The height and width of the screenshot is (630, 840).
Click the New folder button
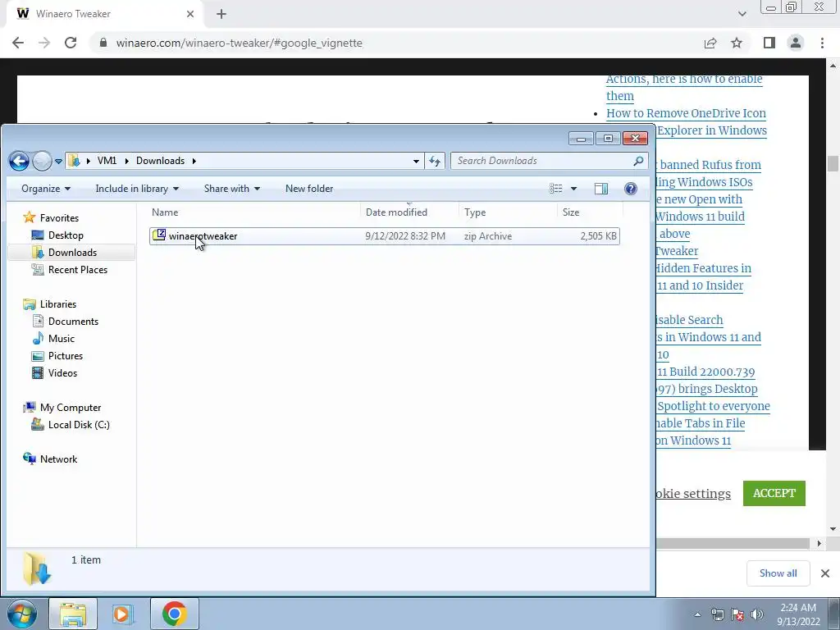click(x=309, y=189)
